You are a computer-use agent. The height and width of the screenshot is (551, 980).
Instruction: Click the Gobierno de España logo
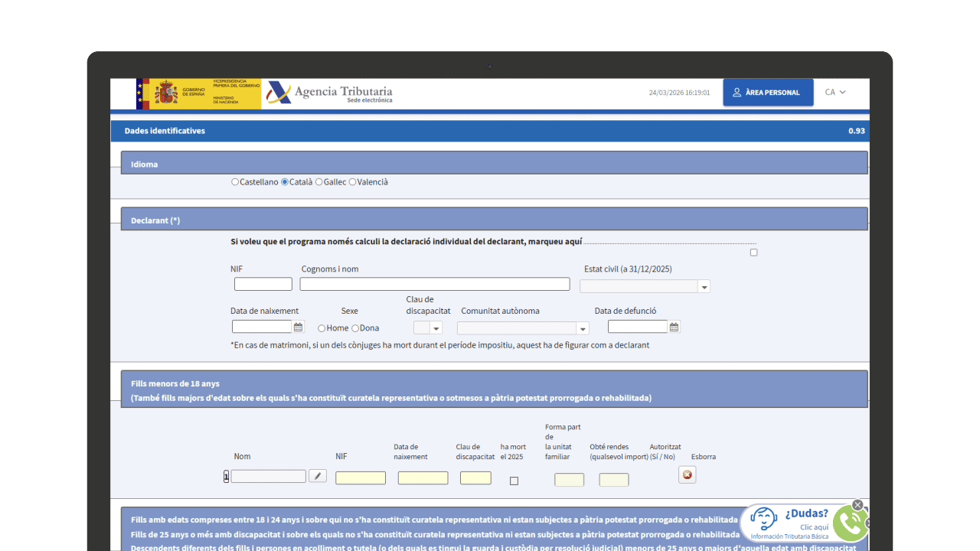pyautogui.click(x=198, y=93)
